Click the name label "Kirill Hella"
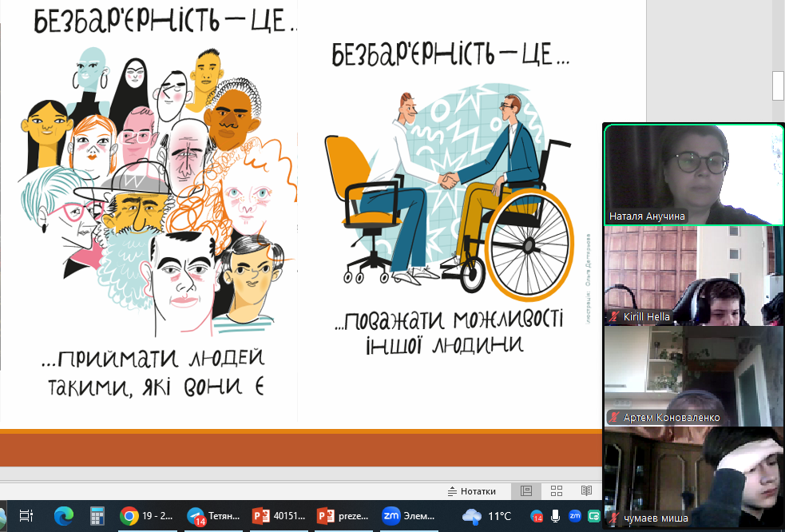 coord(646,316)
